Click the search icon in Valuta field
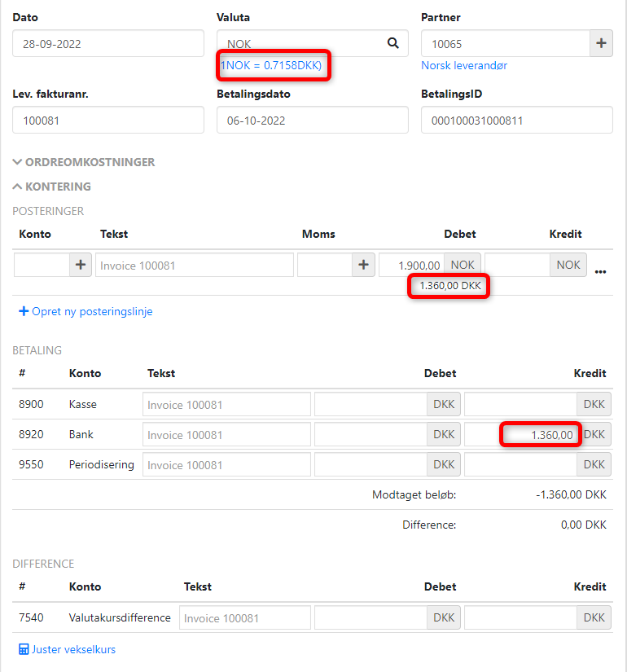This screenshot has width=627, height=672. coord(392,43)
